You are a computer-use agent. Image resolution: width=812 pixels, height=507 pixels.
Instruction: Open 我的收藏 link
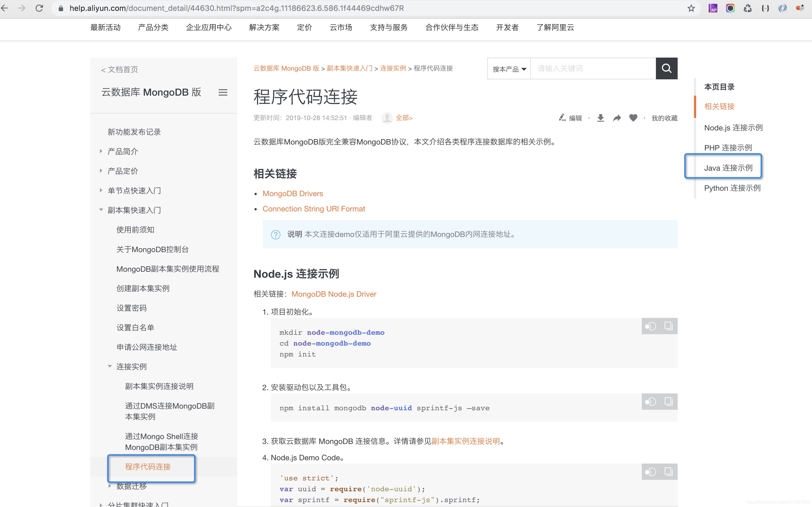(664, 118)
